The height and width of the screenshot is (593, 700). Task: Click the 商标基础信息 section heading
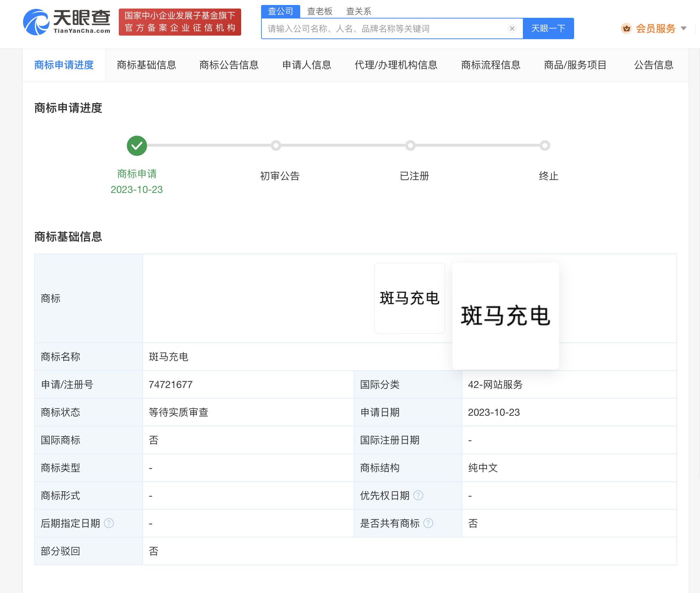[68, 236]
